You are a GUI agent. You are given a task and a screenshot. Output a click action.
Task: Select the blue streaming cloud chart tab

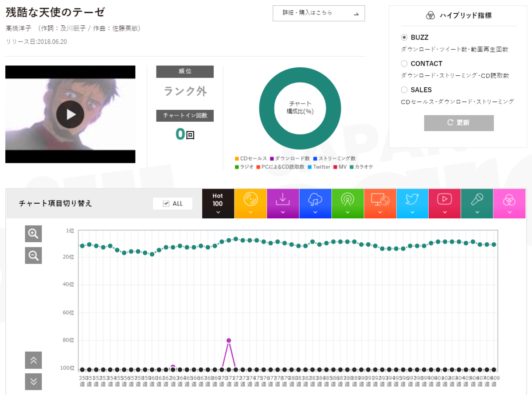[315, 203]
